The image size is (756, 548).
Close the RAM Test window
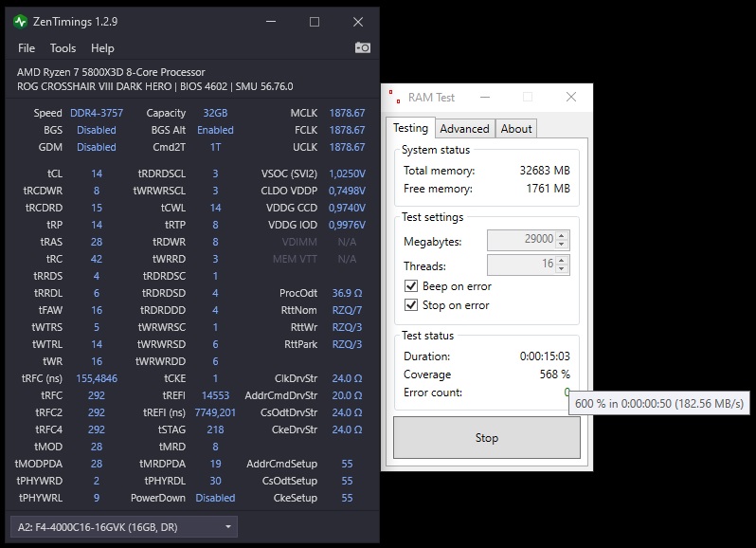point(571,97)
